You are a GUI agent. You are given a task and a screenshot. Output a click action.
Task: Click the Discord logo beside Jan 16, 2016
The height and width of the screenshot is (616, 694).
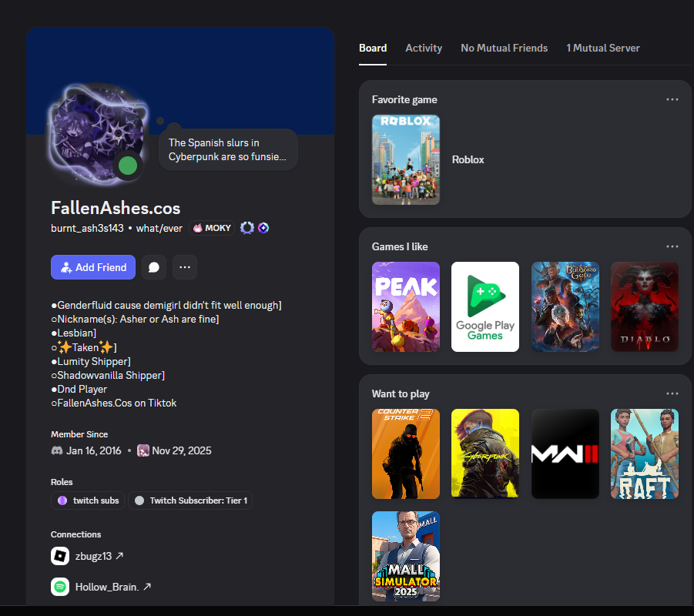pyautogui.click(x=57, y=450)
